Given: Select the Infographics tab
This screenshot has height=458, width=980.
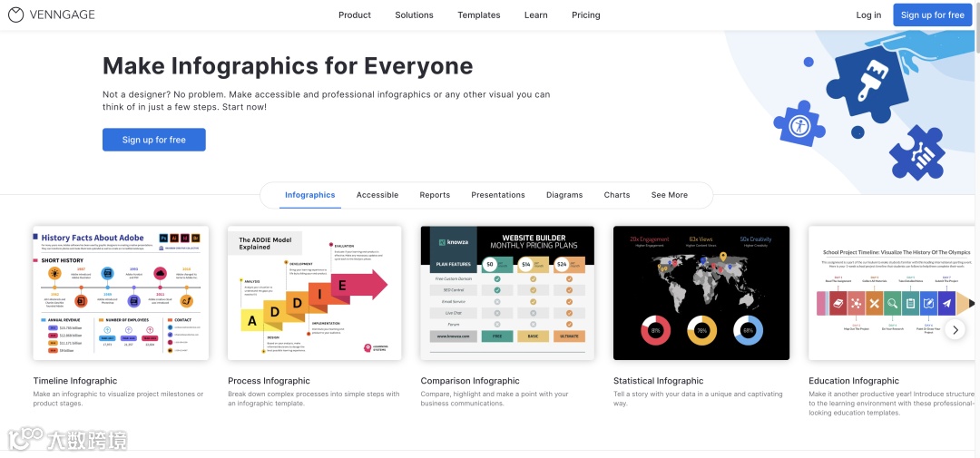Looking at the screenshot, I should [x=310, y=195].
